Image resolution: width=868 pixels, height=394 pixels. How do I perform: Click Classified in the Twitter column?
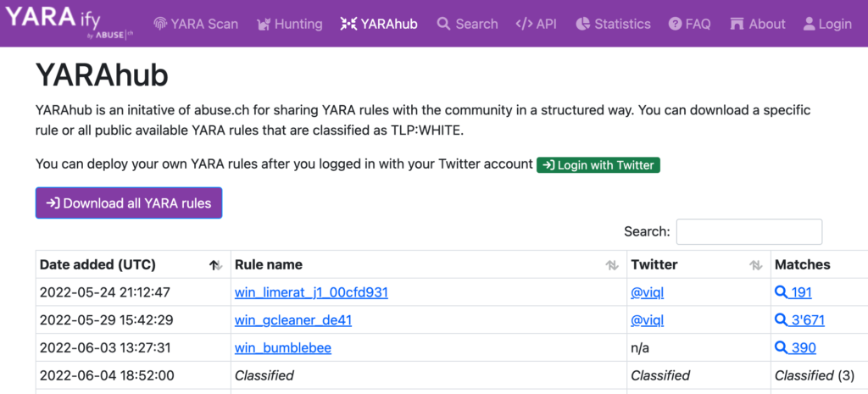pyautogui.click(x=660, y=375)
